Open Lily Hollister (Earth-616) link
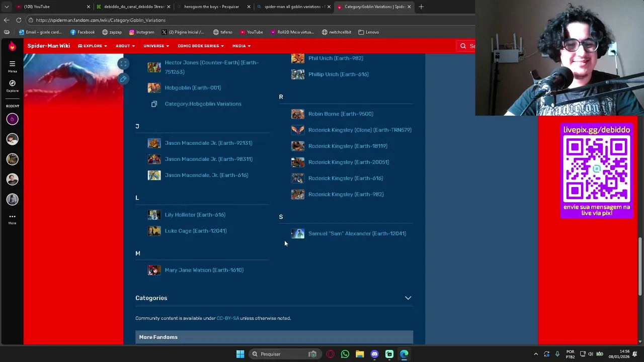644x362 pixels. pyautogui.click(x=195, y=215)
